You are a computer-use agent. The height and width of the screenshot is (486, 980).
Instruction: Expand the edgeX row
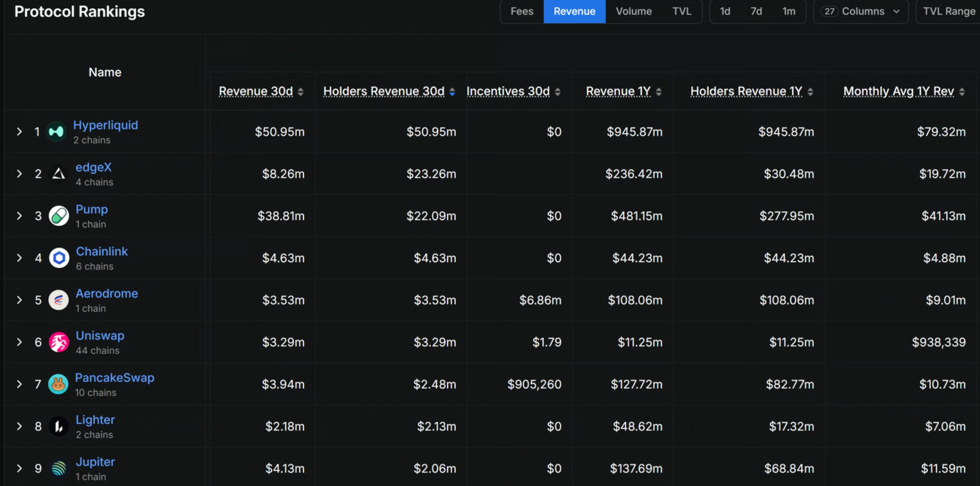click(x=19, y=174)
